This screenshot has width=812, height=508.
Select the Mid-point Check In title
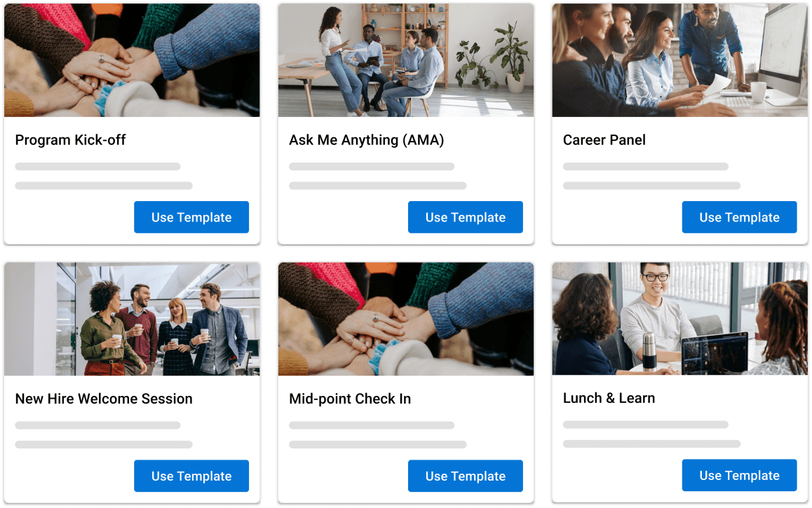tap(350, 399)
